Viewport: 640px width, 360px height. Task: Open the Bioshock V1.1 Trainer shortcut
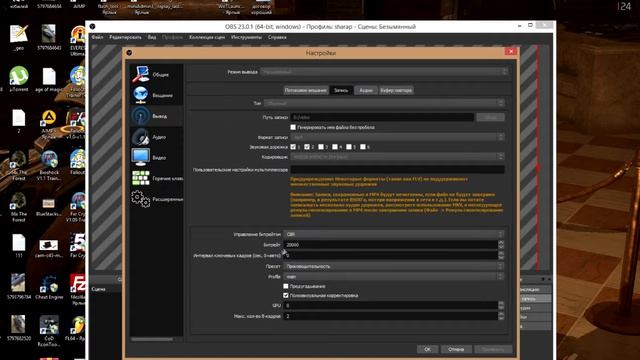(49, 165)
